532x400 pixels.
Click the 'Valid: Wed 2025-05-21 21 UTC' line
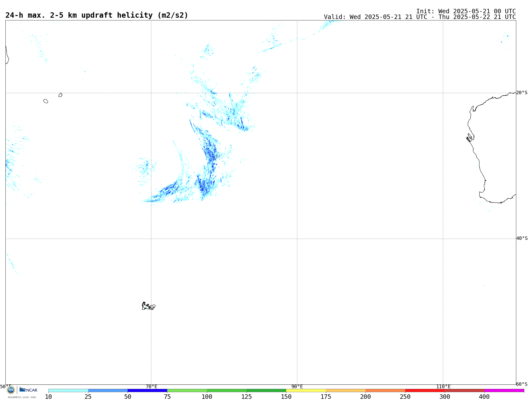point(420,17)
